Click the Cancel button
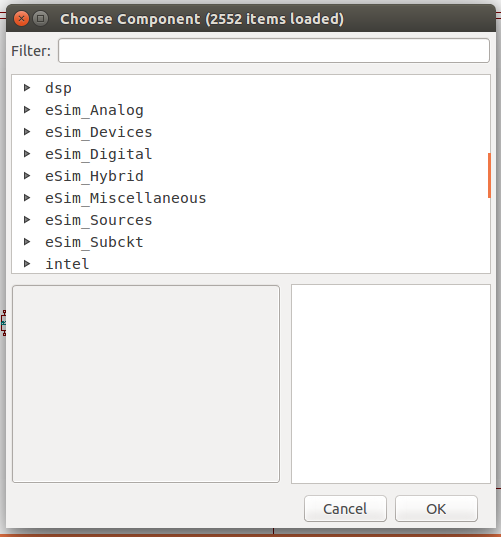Image resolution: width=501 pixels, height=537 pixels. pos(345,509)
